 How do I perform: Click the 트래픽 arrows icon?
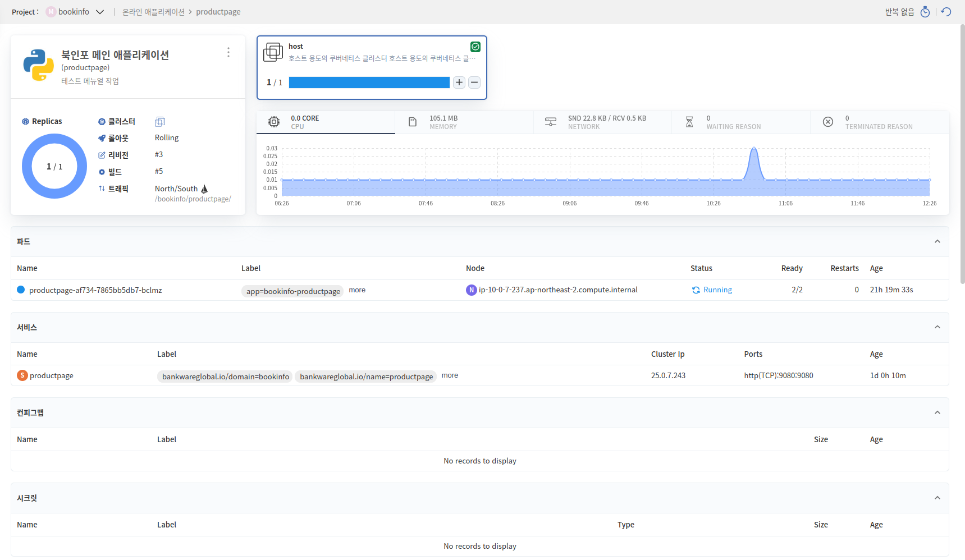coord(102,189)
